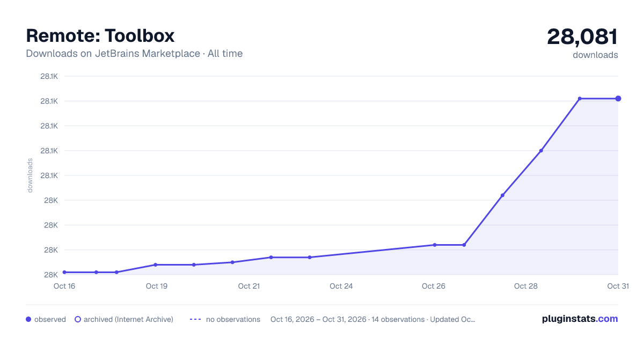Image resolution: width=644 pixels, height=338 pixels.
Task: Click the 'archived (Internet Archive)' legend label
Action: click(x=128, y=319)
